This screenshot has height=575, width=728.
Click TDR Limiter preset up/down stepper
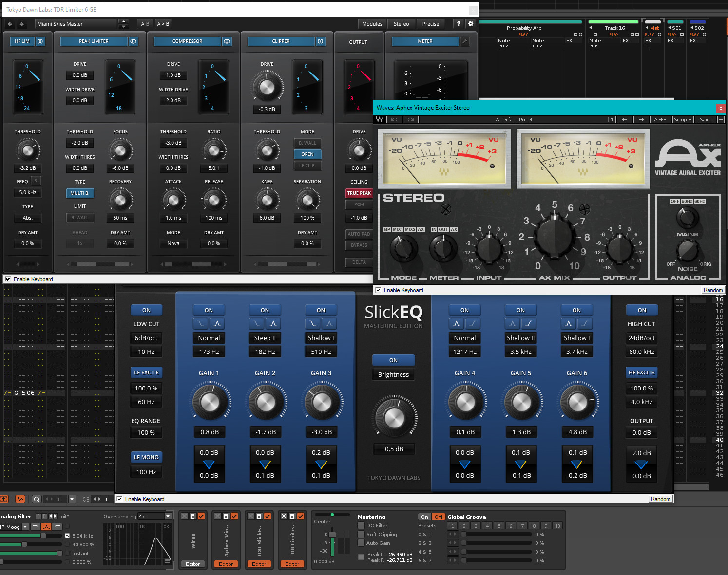124,24
